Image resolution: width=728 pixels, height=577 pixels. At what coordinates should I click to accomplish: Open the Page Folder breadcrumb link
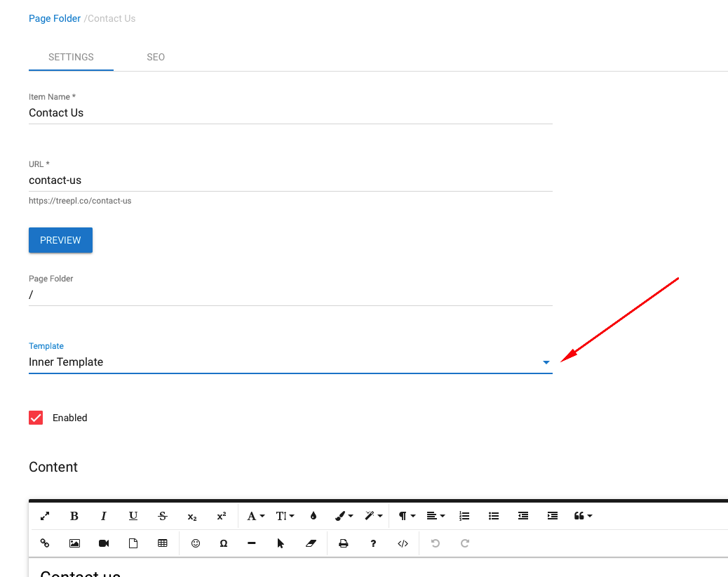point(55,18)
